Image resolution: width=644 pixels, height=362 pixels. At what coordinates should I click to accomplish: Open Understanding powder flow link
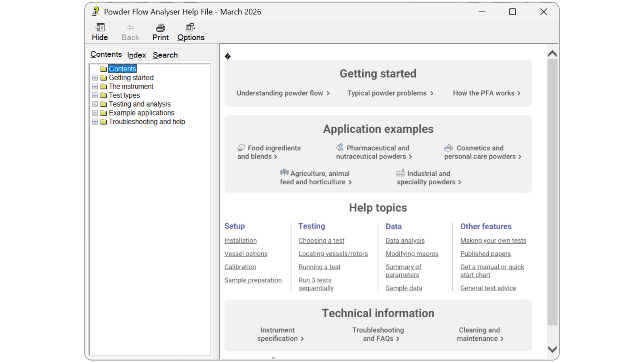(x=283, y=93)
